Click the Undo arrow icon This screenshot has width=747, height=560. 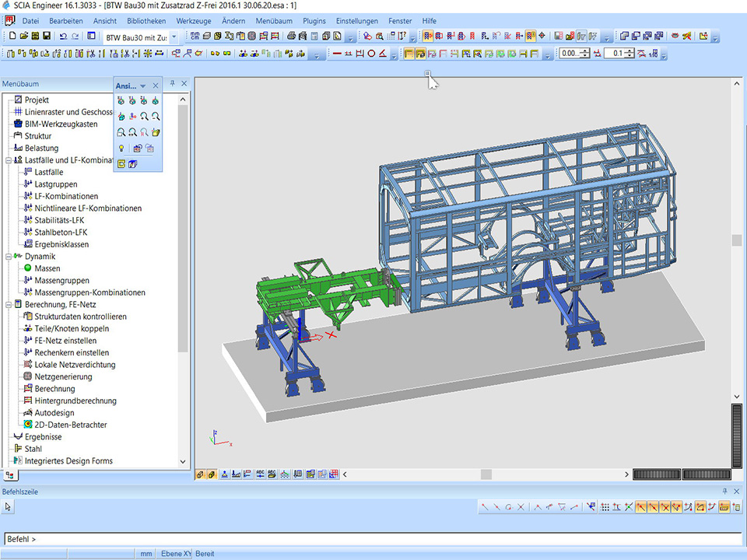(x=63, y=37)
